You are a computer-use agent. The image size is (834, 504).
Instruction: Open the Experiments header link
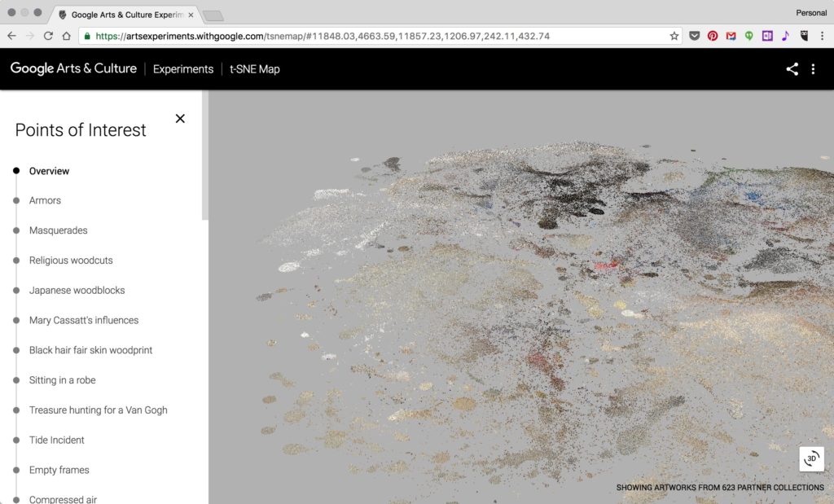(x=183, y=69)
